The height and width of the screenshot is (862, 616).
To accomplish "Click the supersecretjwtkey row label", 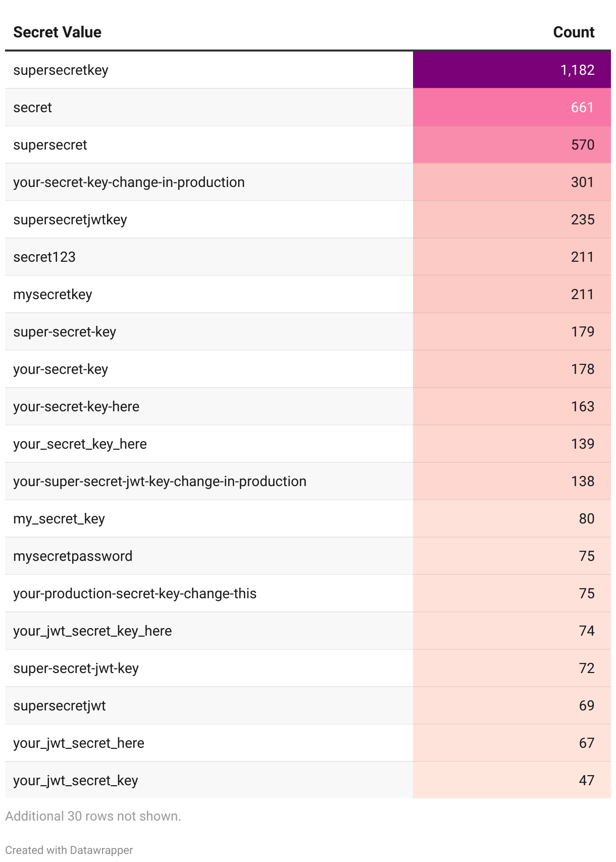I will pos(70,220).
